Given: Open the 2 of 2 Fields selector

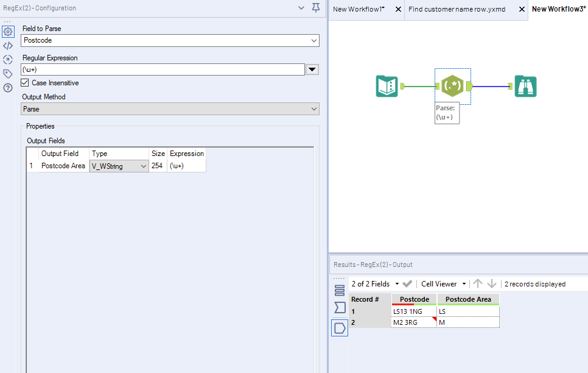Looking at the screenshot, I should (x=375, y=284).
